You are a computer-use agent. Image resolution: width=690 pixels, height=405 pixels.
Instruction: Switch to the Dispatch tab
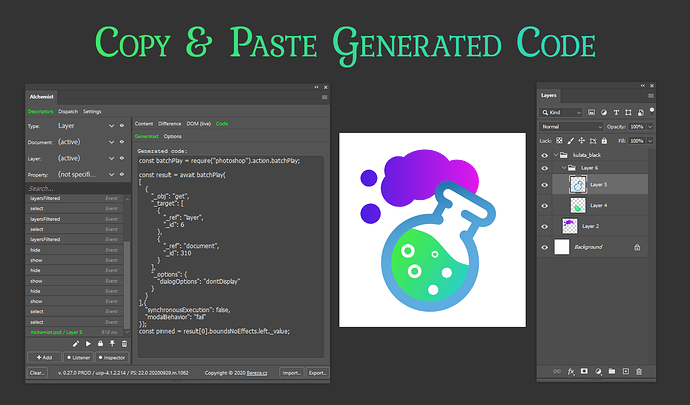(x=68, y=112)
